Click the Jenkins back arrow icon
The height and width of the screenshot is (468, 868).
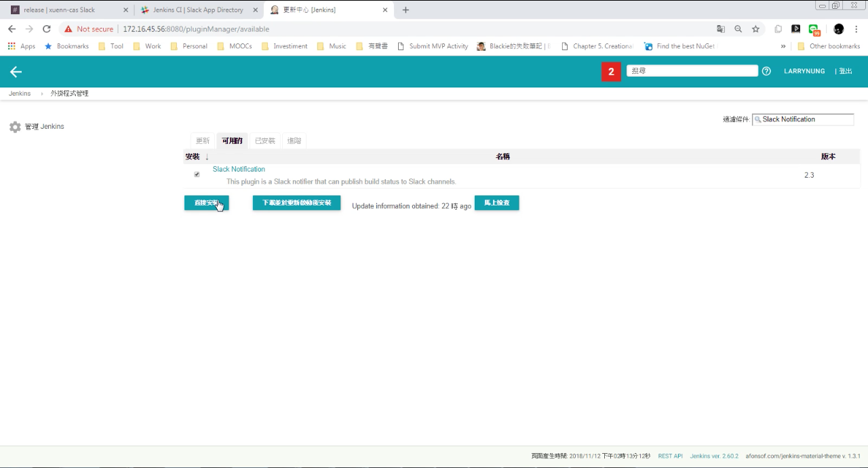coord(16,72)
